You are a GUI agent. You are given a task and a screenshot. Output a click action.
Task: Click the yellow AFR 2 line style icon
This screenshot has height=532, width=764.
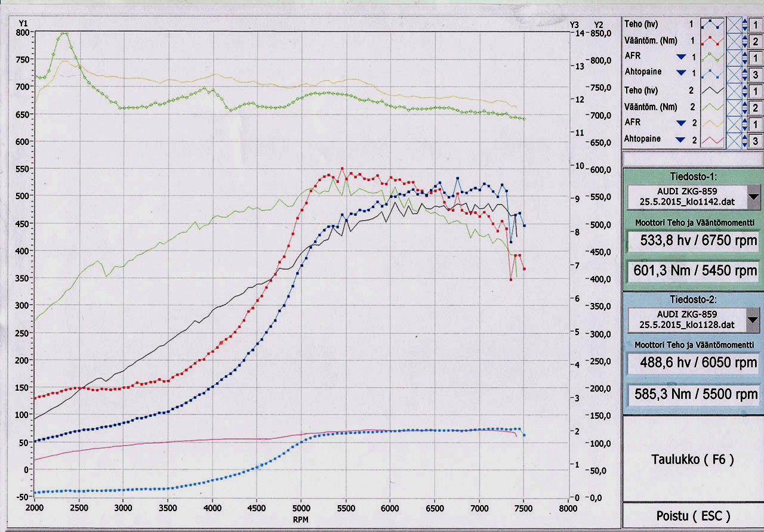click(x=713, y=123)
